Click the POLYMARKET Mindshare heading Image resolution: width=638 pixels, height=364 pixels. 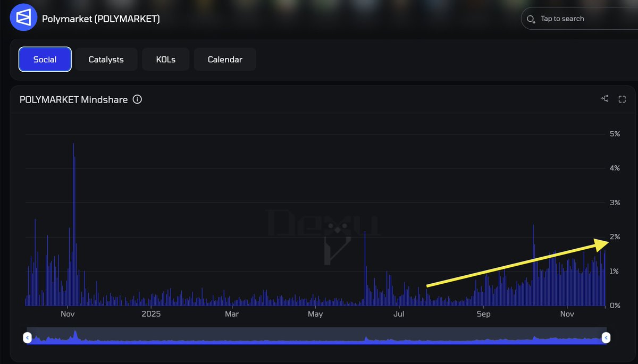pyautogui.click(x=73, y=99)
